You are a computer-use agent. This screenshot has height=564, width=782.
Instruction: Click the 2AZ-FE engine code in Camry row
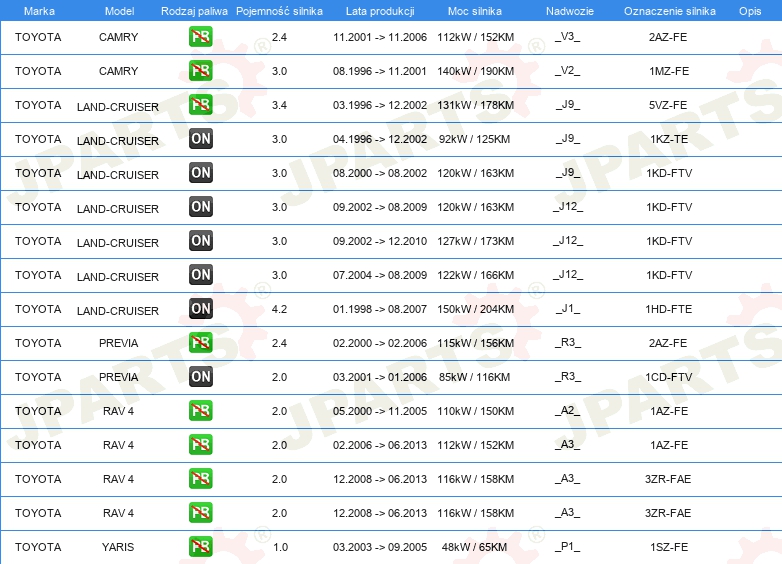(x=668, y=37)
